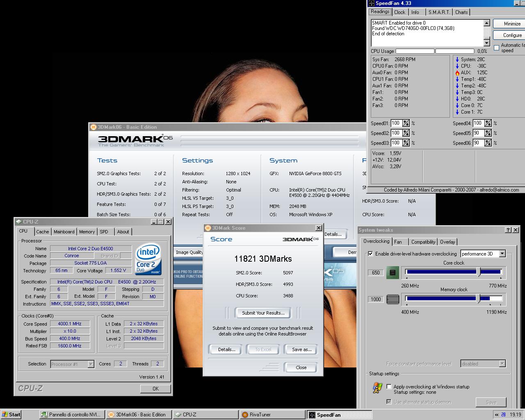This screenshot has height=420, width=525.
Task: Click Save as button in score dialog
Action: (301, 349)
